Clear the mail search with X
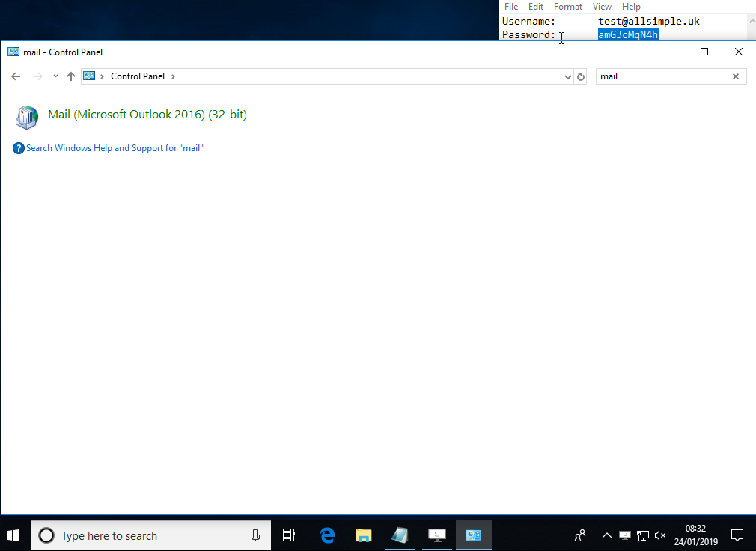This screenshot has height=551, width=756. [735, 76]
